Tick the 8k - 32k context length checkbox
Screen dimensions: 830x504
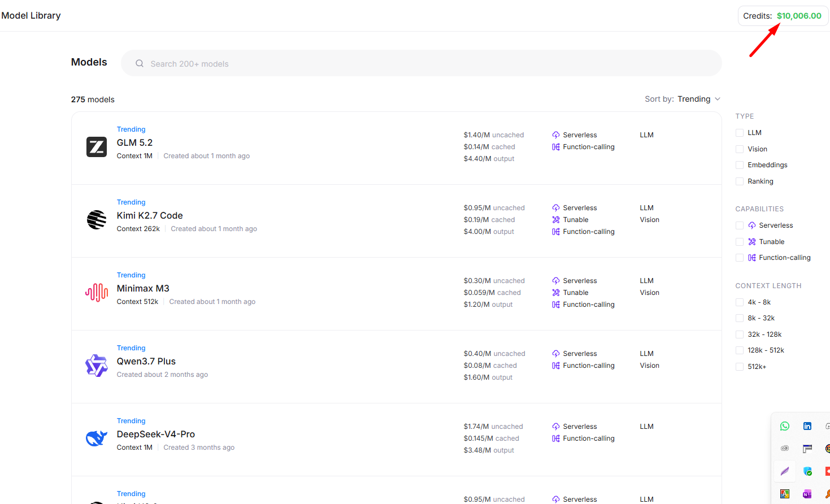(740, 318)
